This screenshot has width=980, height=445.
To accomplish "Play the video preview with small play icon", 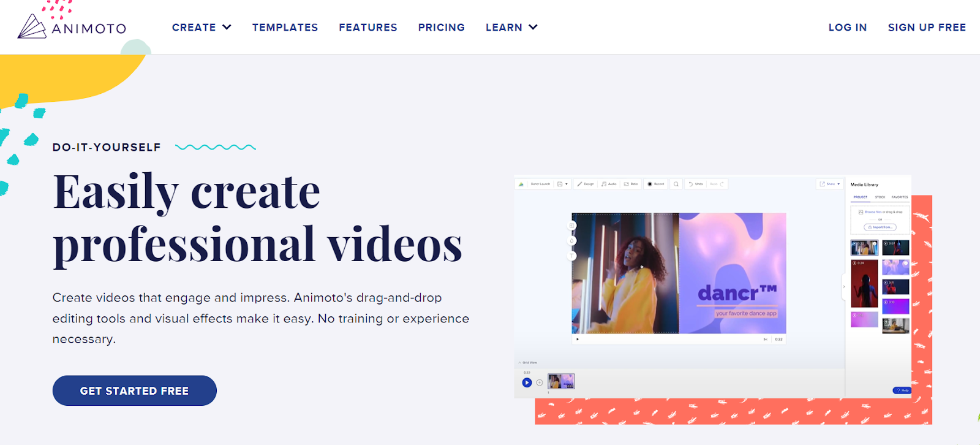I will point(578,339).
